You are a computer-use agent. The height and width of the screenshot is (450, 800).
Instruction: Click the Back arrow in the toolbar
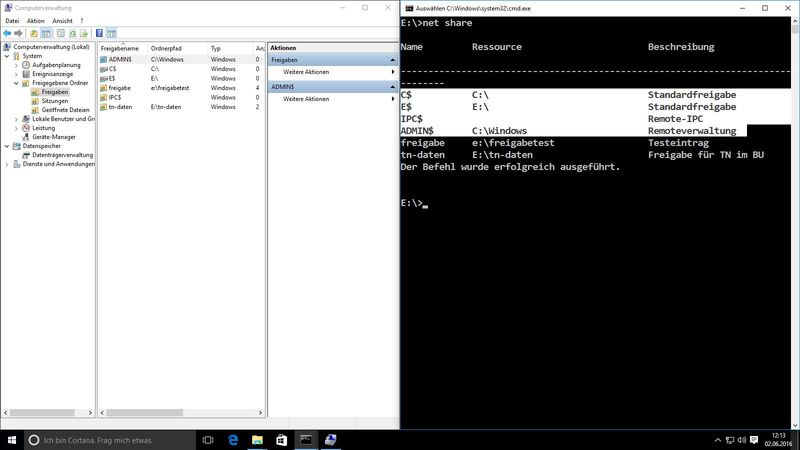(x=8, y=33)
